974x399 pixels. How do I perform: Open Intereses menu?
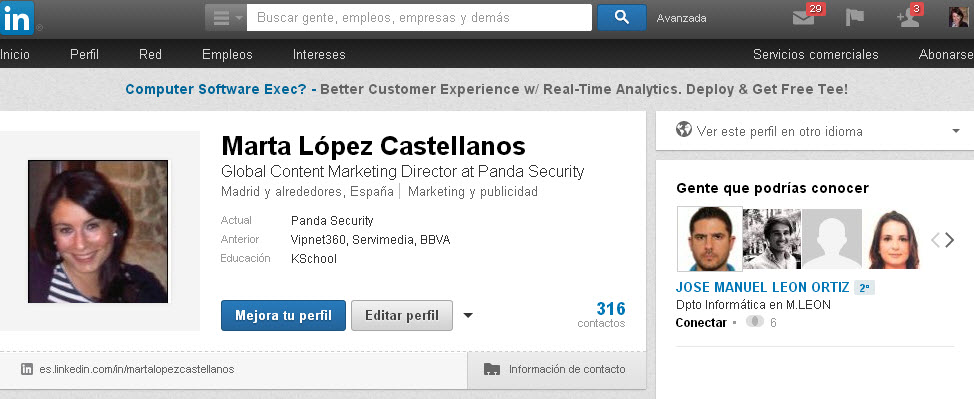pyautogui.click(x=319, y=55)
